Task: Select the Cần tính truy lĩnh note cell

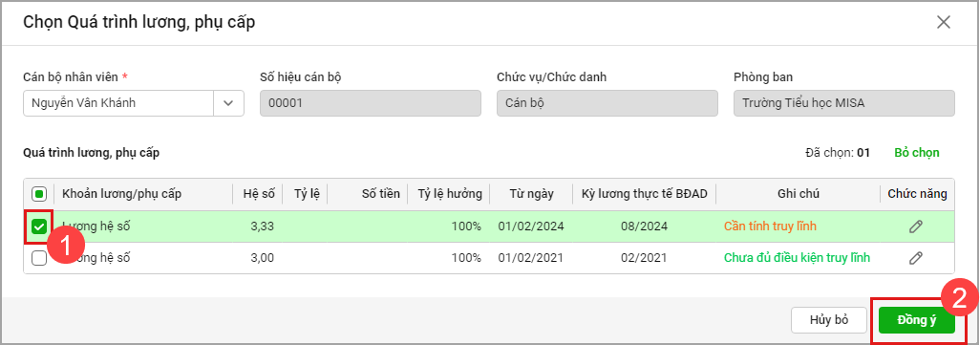Action: click(x=770, y=226)
